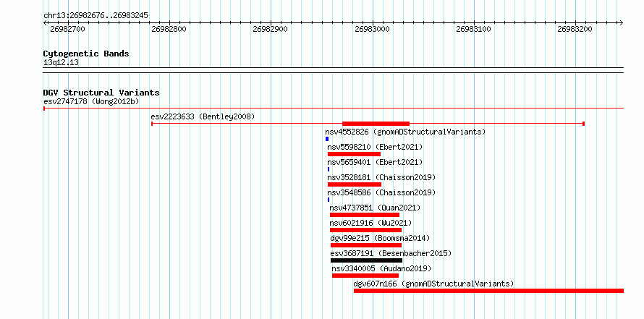This screenshot has height=319, width=644.
Task: Click the chr13:26982676..26983245 region label
Action: (x=96, y=16)
